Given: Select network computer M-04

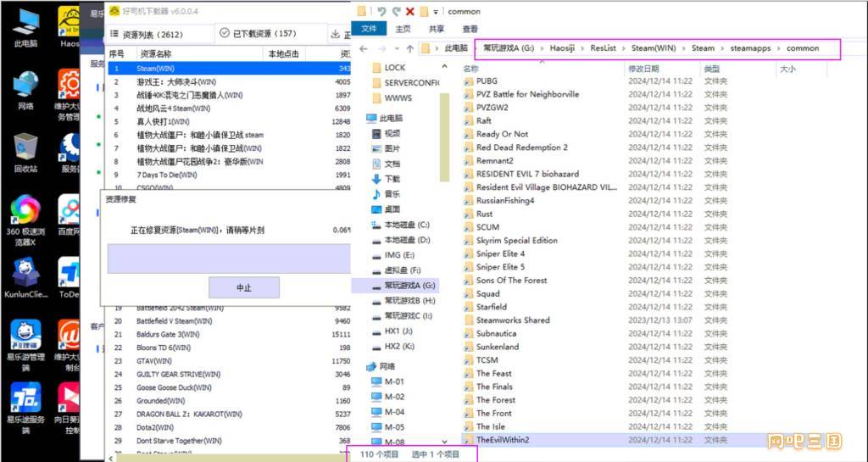Looking at the screenshot, I should 388,412.
